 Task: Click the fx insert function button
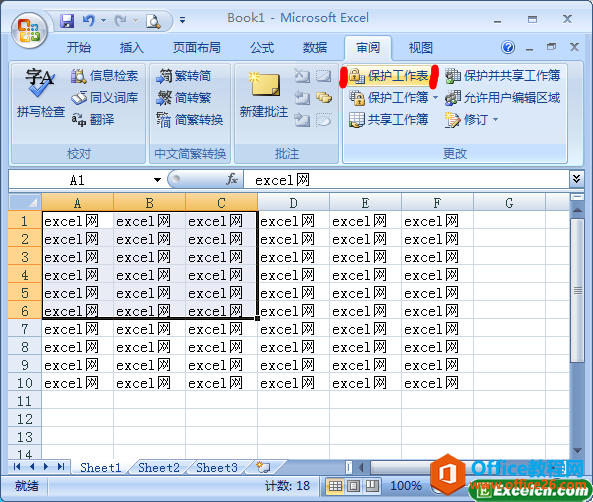click(231, 179)
